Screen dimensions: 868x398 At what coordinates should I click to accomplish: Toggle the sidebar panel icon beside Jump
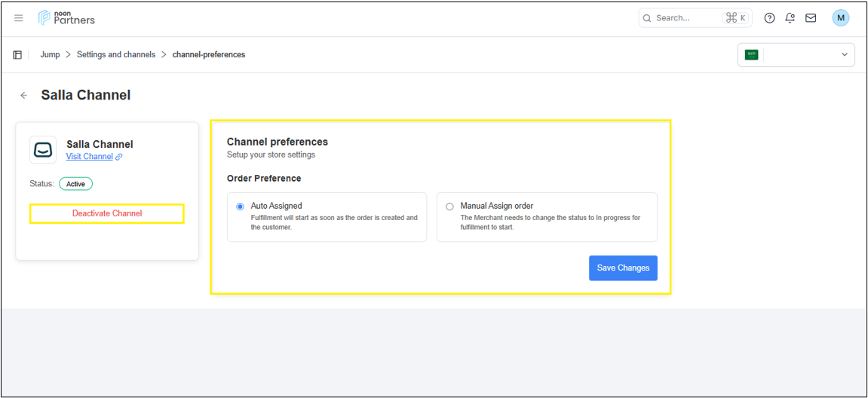tap(17, 55)
